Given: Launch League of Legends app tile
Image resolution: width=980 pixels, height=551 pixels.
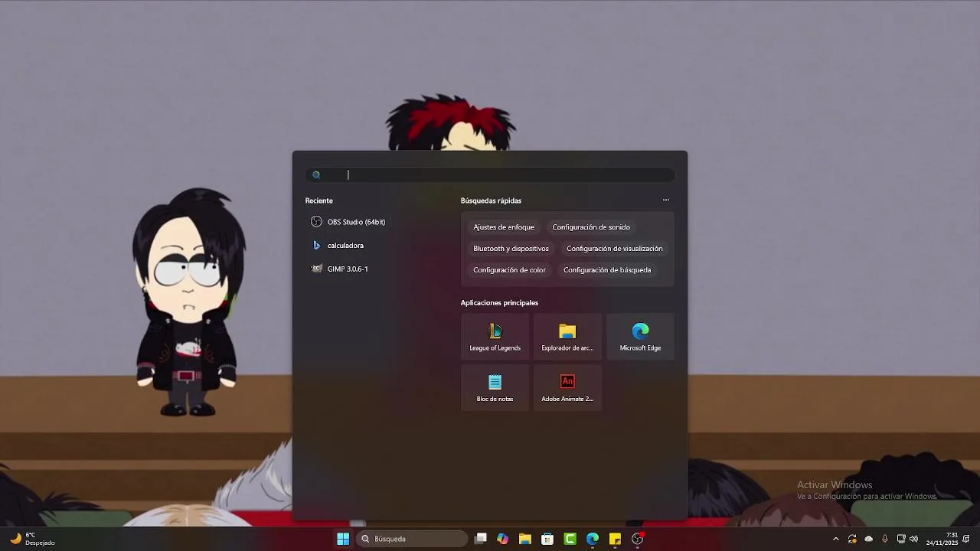Looking at the screenshot, I should (495, 337).
